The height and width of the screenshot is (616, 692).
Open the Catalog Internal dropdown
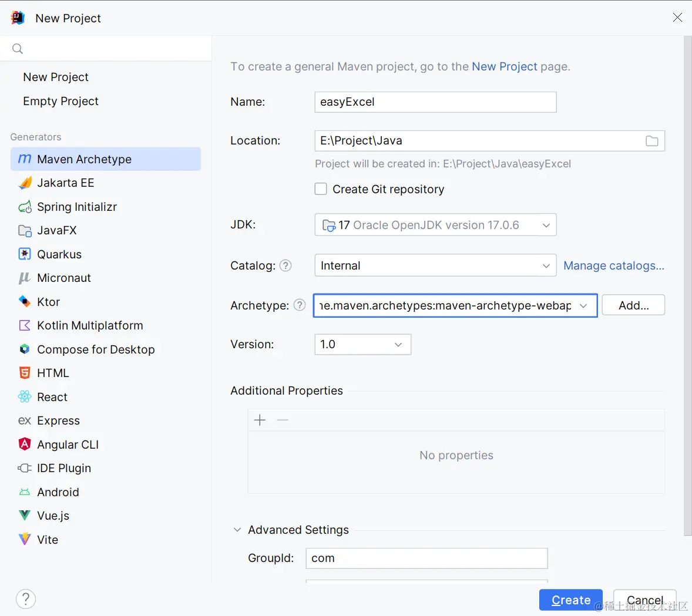coord(435,265)
